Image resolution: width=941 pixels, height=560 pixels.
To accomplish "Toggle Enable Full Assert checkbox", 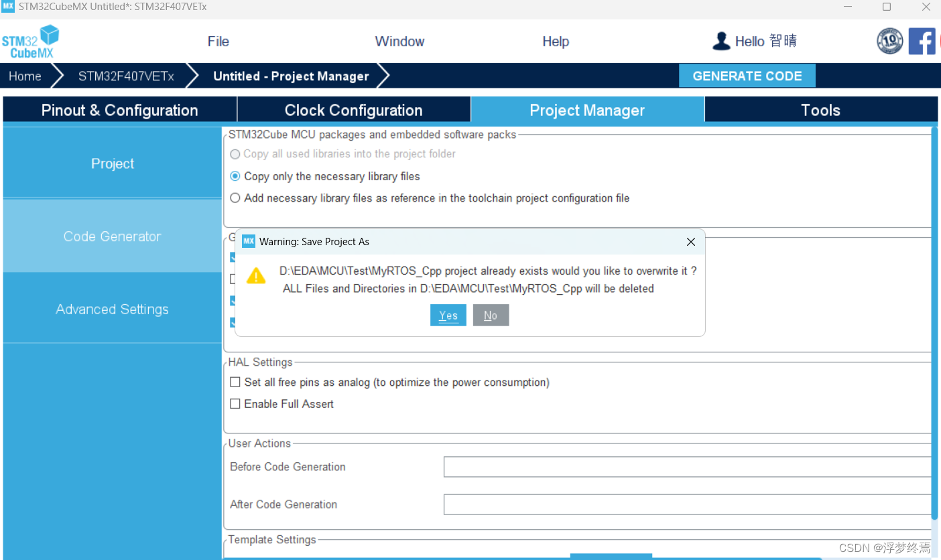I will click(235, 404).
